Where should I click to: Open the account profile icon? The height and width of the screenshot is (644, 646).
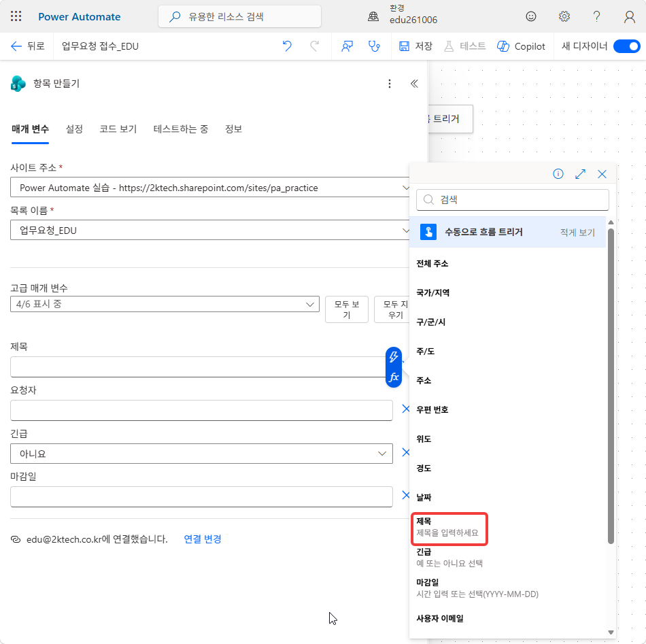click(629, 16)
